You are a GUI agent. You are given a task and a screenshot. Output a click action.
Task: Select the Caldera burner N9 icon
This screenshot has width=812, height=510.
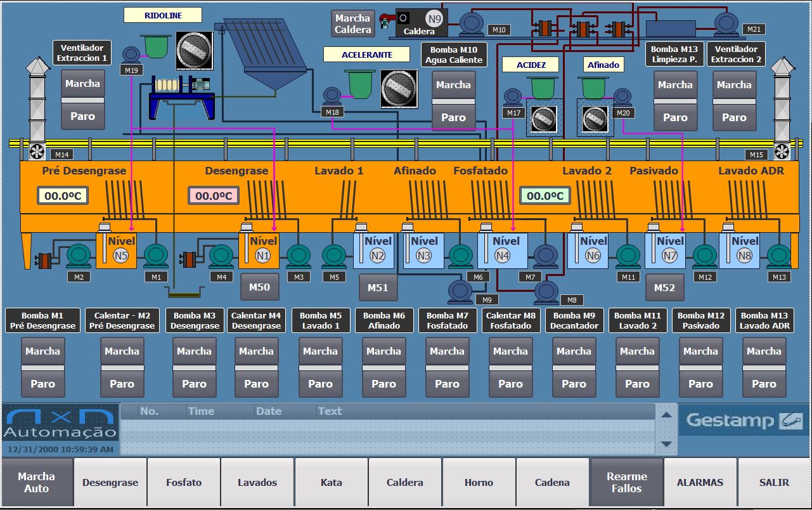click(434, 19)
